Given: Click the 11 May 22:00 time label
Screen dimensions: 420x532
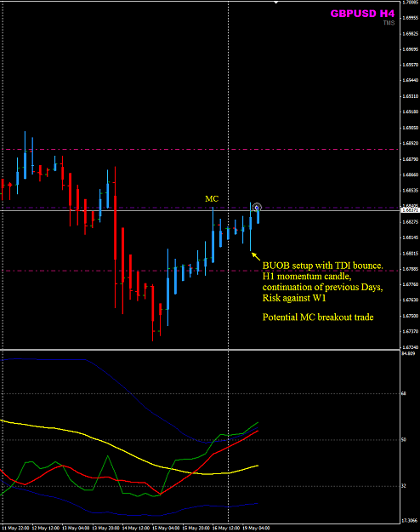Looking at the screenshot, I should (x=15, y=529).
